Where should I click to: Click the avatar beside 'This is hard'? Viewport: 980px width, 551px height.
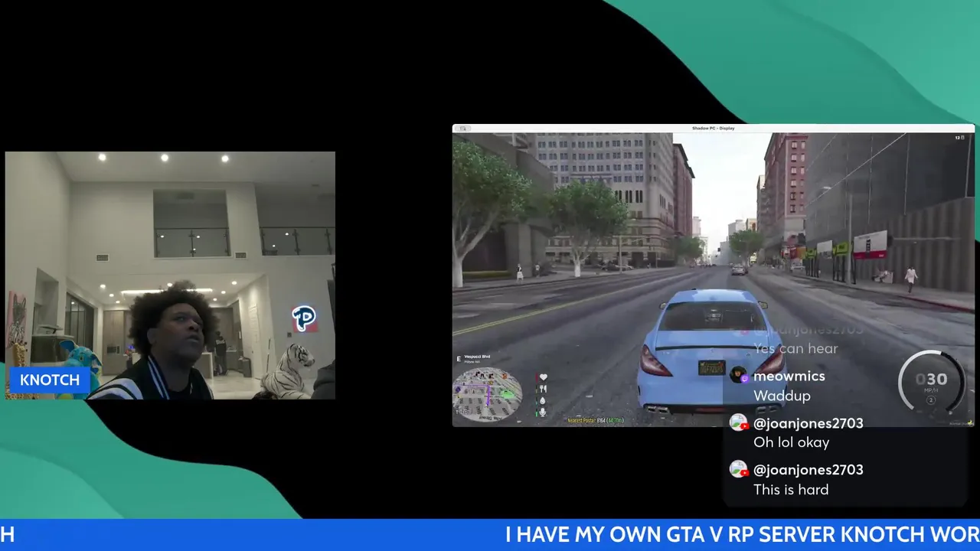738,469
